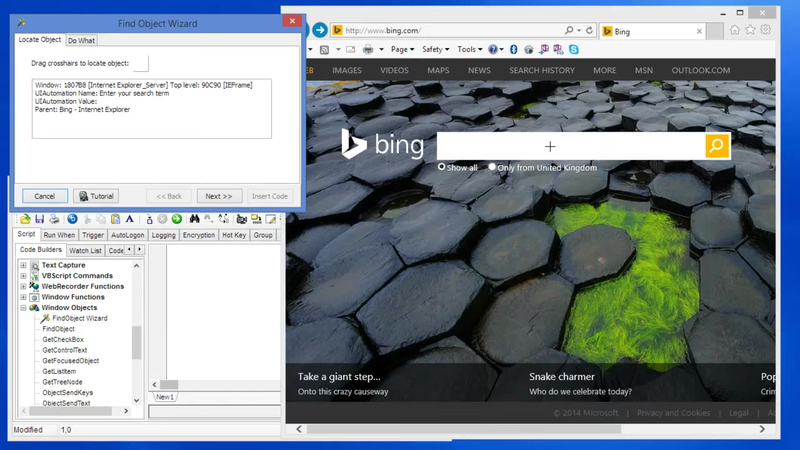Click the Tutorial button
This screenshot has width=800, height=450.
96,196
